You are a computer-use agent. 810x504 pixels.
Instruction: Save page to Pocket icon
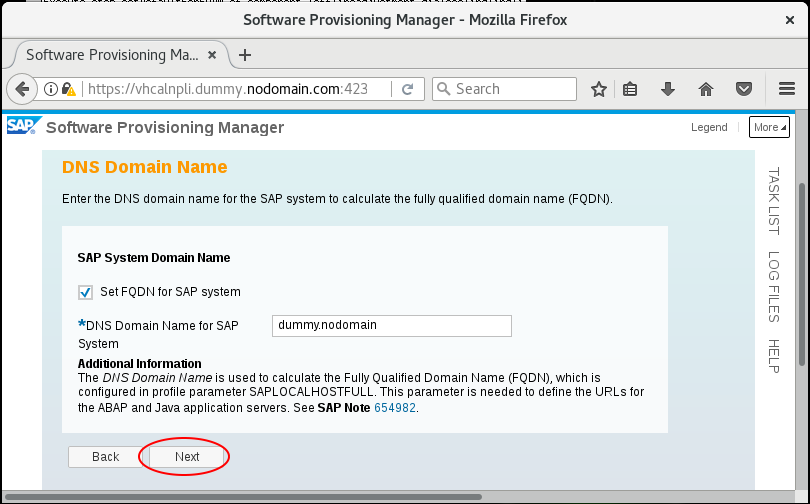tap(744, 89)
